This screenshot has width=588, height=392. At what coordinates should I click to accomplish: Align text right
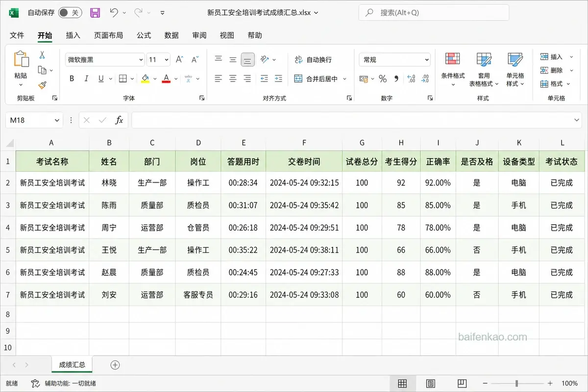click(x=248, y=78)
